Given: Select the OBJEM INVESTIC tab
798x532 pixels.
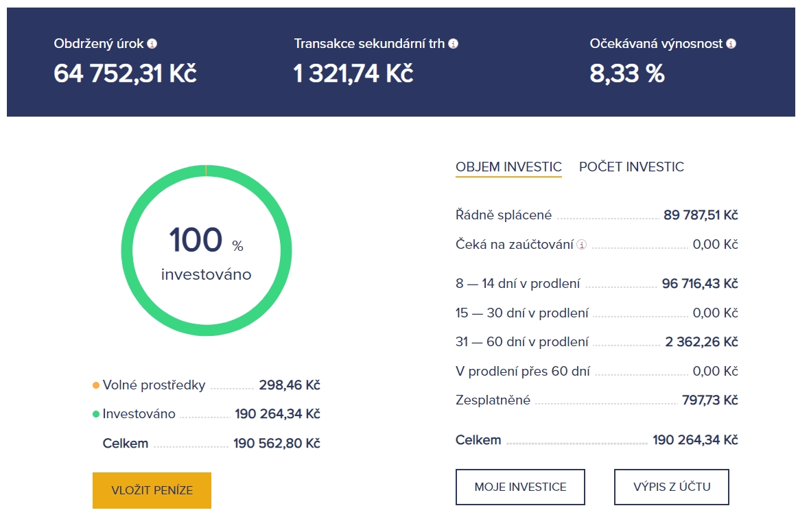Looking at the screenshot, I should coord(508,167).
